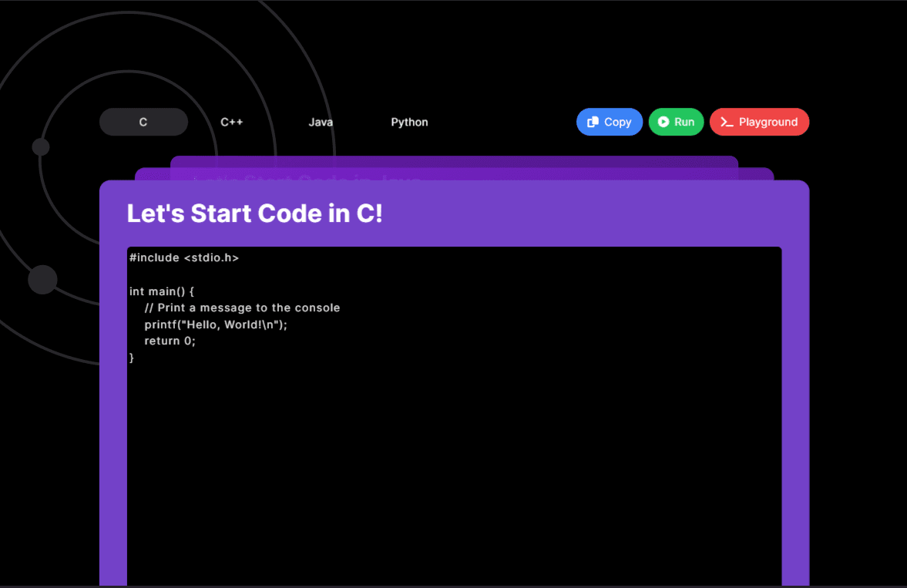Viewport: 907px width, 588px height.
Task: Click the return 0; line
Action: (x=170, y=341)
